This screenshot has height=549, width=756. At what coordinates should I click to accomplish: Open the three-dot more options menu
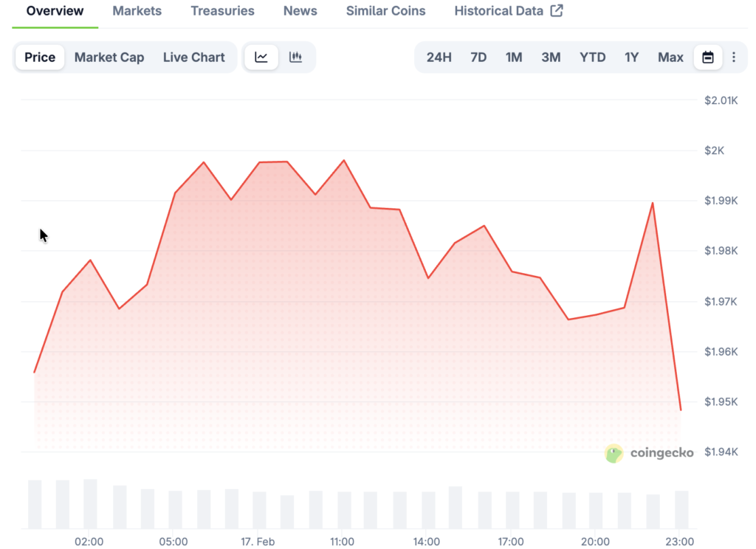click(733, 58)
